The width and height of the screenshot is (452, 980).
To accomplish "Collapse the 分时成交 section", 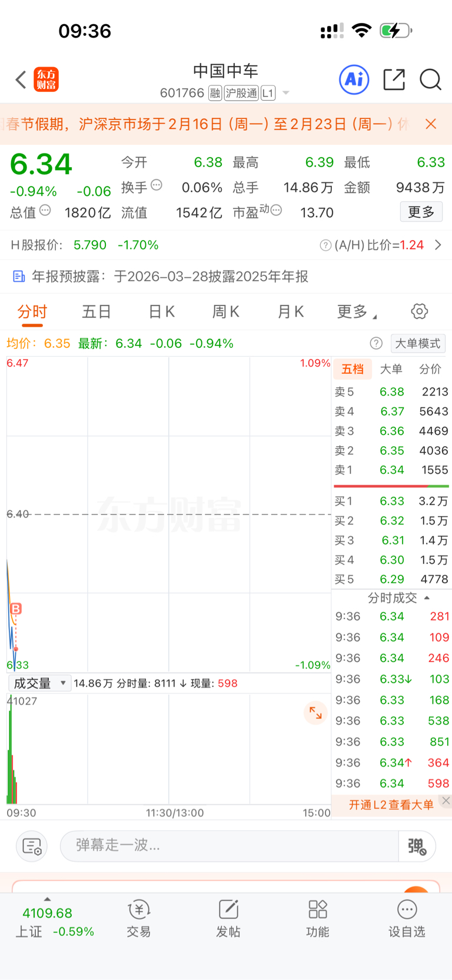I will click(398, 598).
